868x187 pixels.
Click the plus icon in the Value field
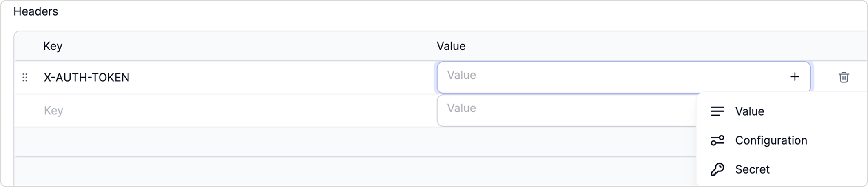(795, 77)
